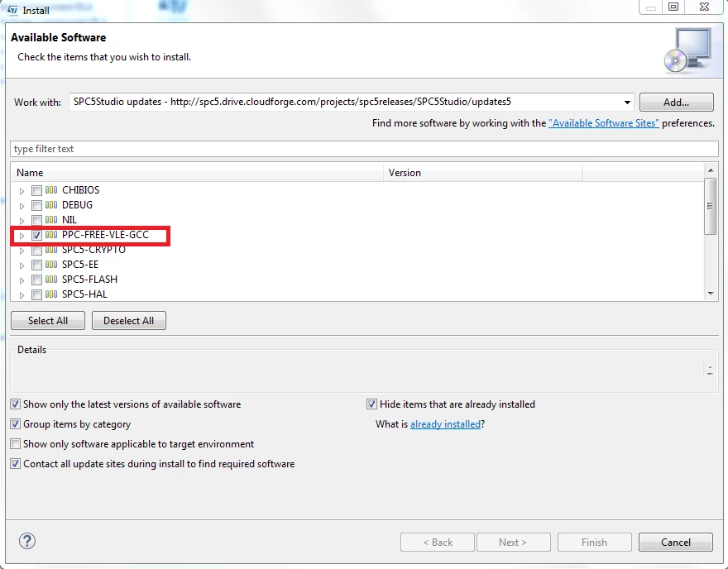This screenshot has width=728, height=569.
Task: Click the Add... button
Action: click(676, 102)
